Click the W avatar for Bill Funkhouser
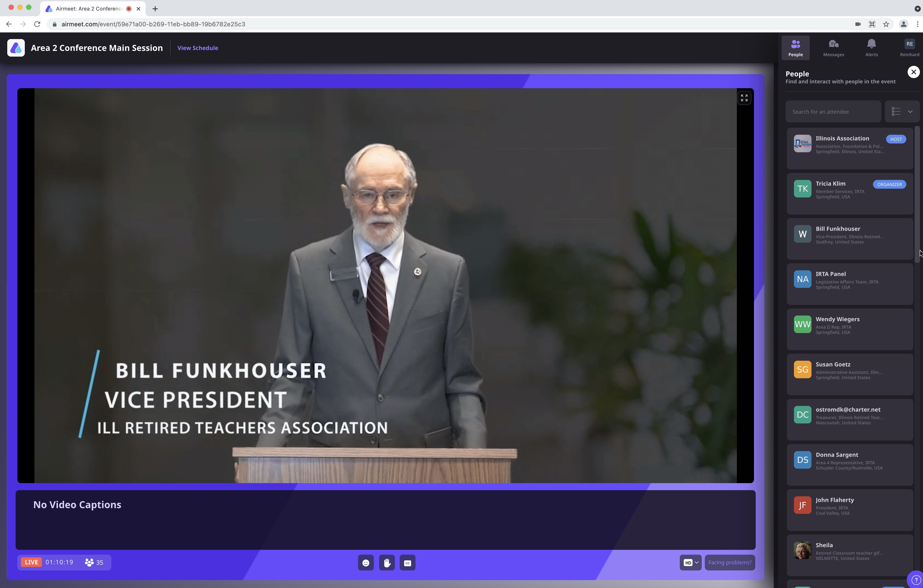This screenshot has width=923, height=588. (802, 234)
